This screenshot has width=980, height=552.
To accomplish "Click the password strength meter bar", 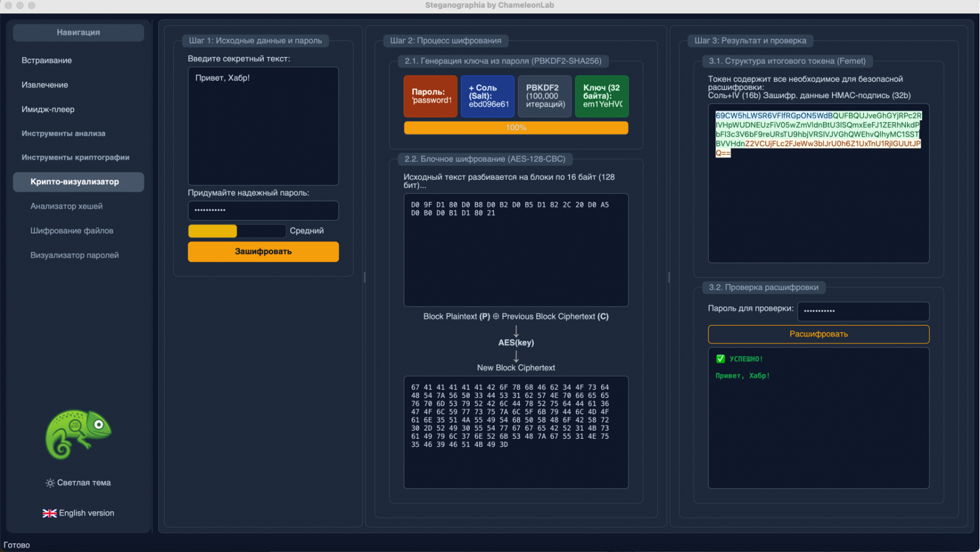I will coord(237,231).
